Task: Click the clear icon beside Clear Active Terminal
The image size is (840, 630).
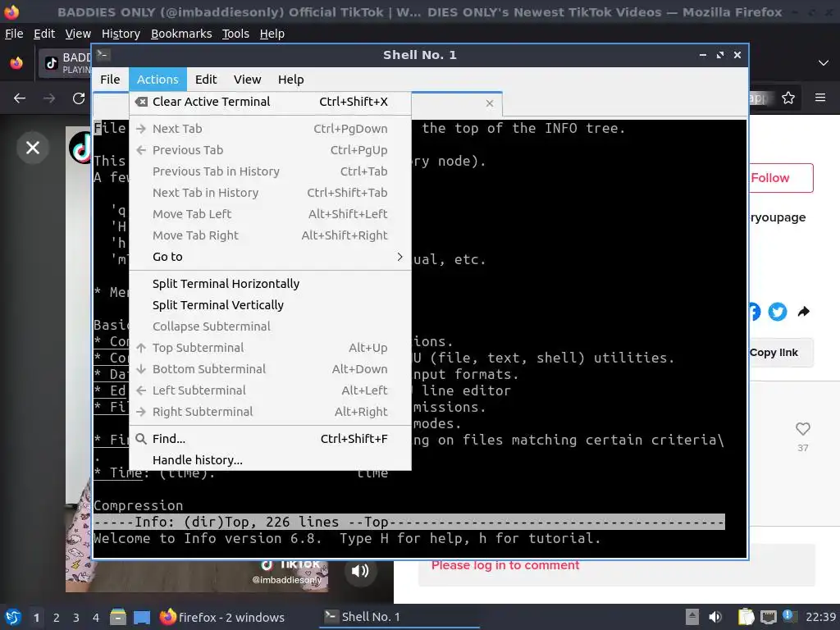Action: (141, 102)
